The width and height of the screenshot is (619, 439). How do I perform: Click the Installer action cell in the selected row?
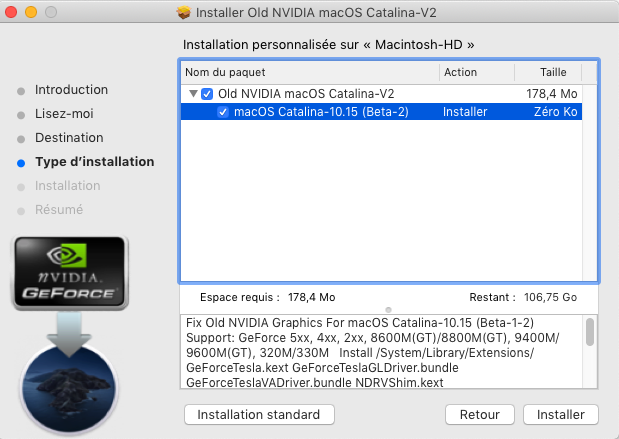point(465,112)
